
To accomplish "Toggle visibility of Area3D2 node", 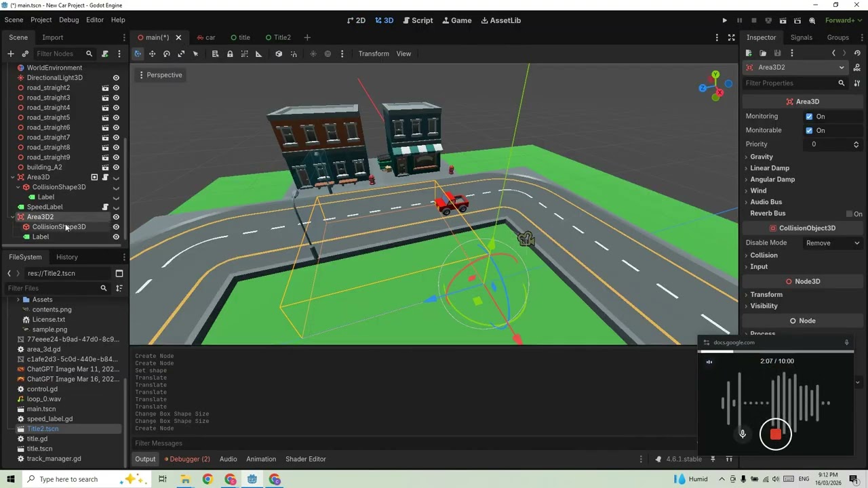I will coord(116,217).
